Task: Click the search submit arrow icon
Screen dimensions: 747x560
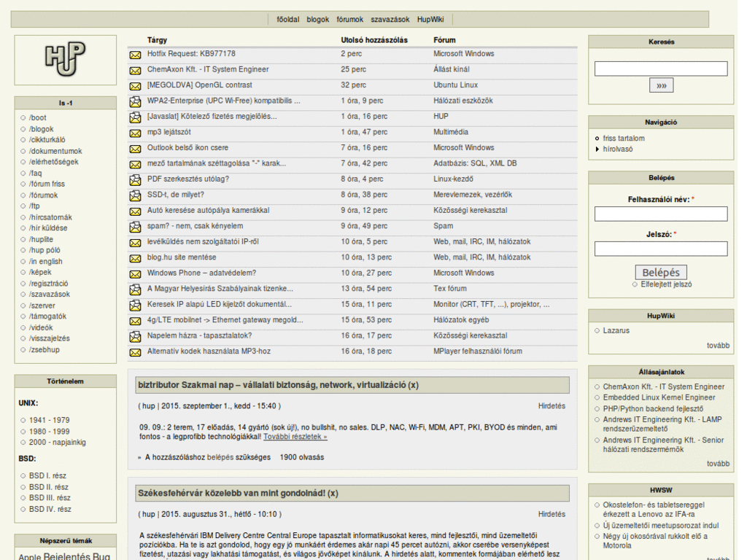Action: coord(660,85)
